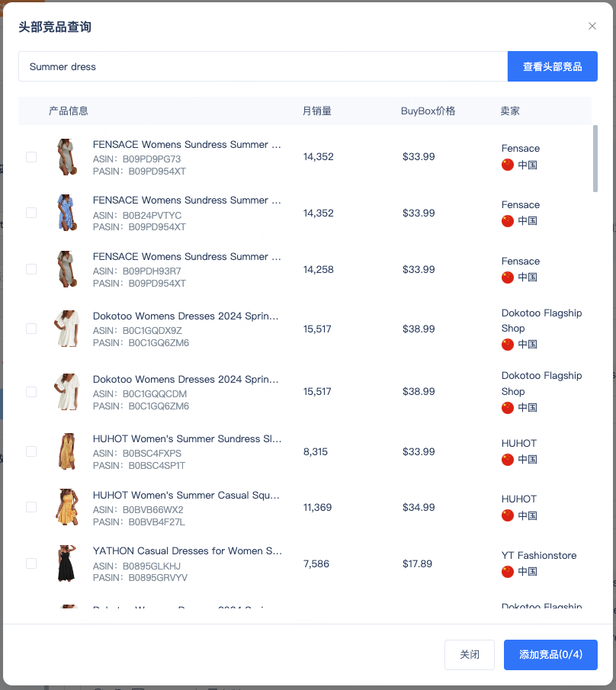Screen dimensions: 616x690
Task: Click the $17.89 price
Action: [417, 563]
